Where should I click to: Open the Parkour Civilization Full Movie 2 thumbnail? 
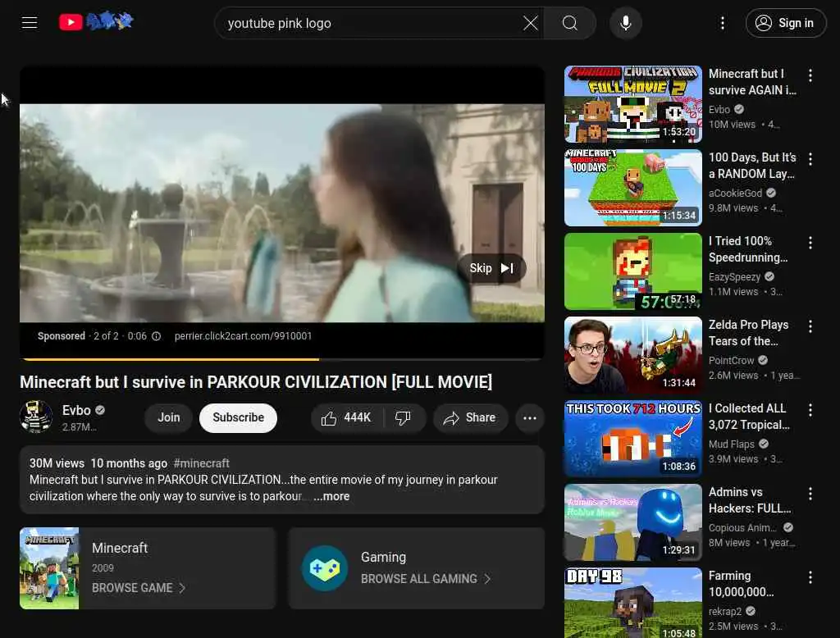[x=632, y=104]
